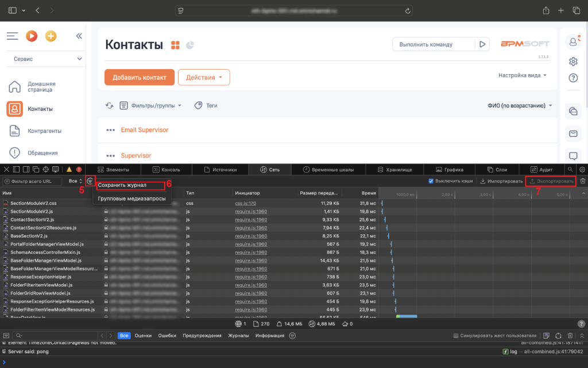This screenshot has height=368, width=588.
Task: Open the user profile icon
Action: [572, 41]
